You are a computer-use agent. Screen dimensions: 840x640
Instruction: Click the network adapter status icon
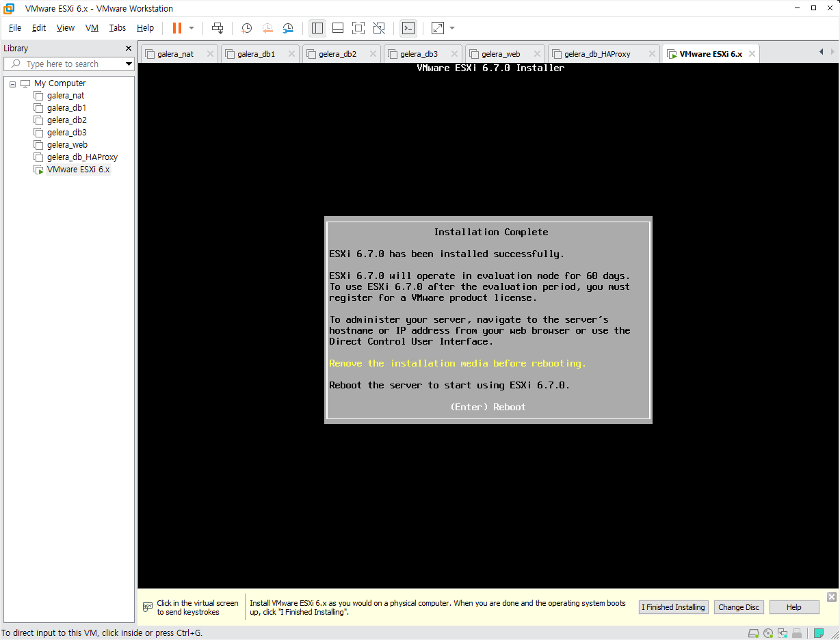[x=784, y=633]
